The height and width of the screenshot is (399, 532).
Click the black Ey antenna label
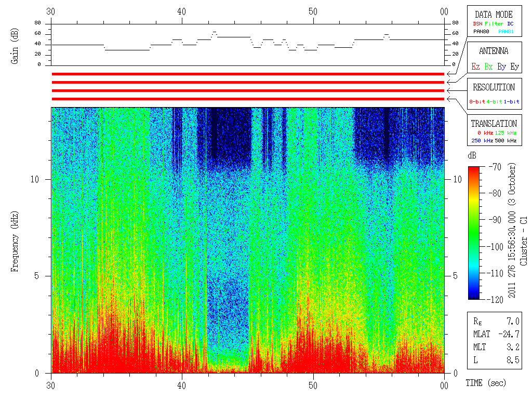[514, 66]
